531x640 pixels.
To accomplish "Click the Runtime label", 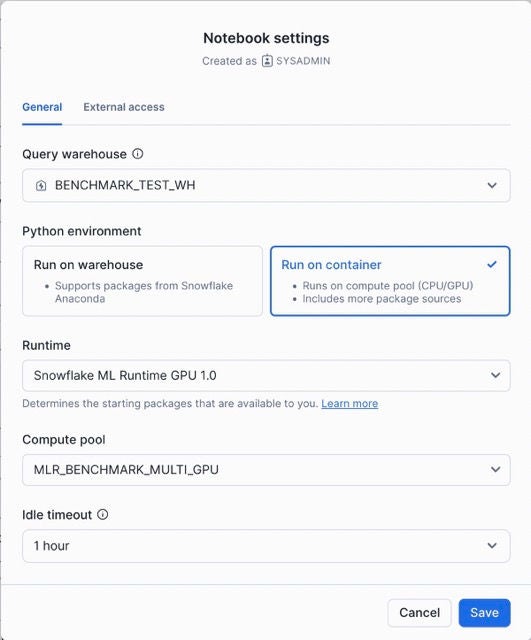I will point(46,345).
